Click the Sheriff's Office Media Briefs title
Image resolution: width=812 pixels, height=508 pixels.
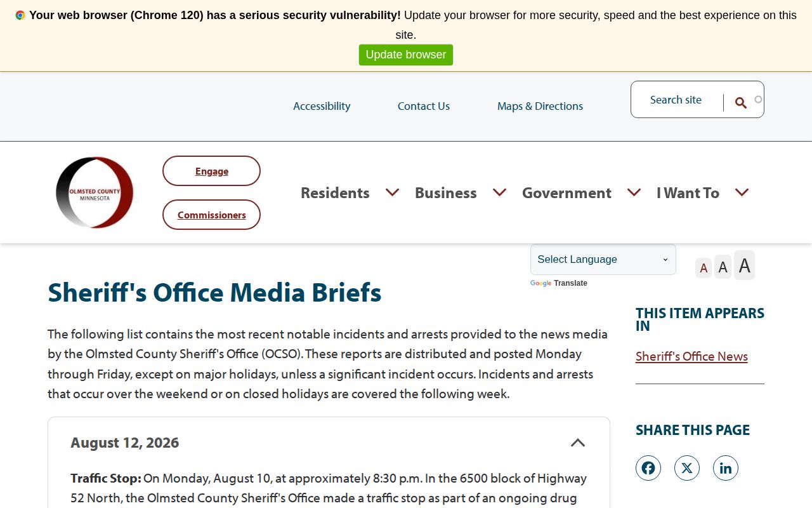(x=214, y=292)
